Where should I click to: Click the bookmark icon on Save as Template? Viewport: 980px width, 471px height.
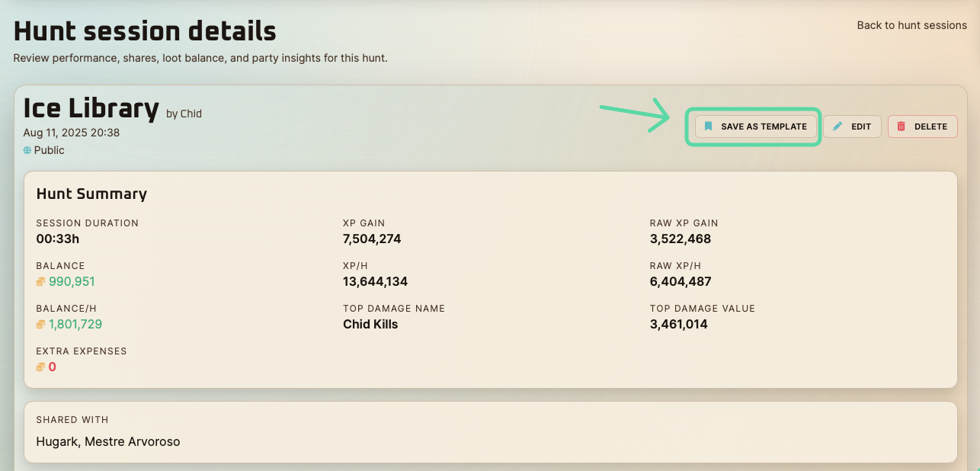pyautogui.click(x=708, y=127)
